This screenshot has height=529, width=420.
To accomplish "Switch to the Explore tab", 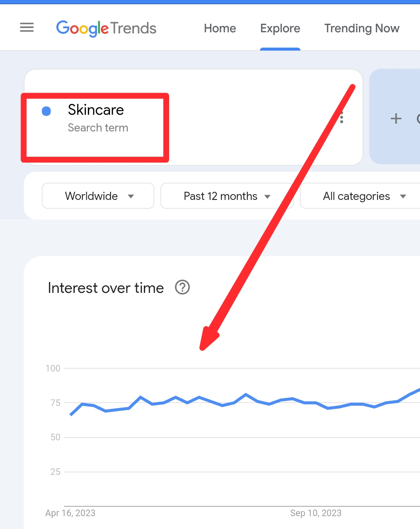I will [x=280, y=28].
